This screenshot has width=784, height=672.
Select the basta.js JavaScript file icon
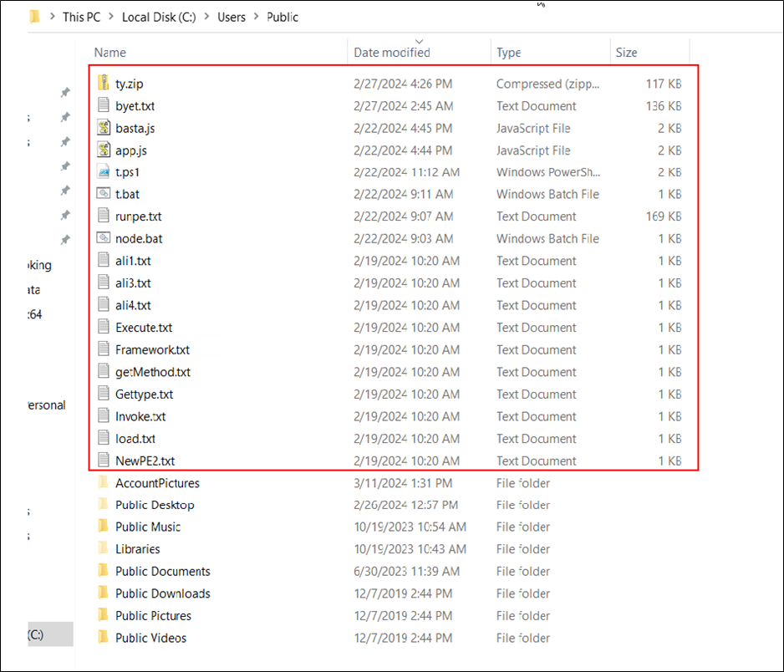coord(104,128)
